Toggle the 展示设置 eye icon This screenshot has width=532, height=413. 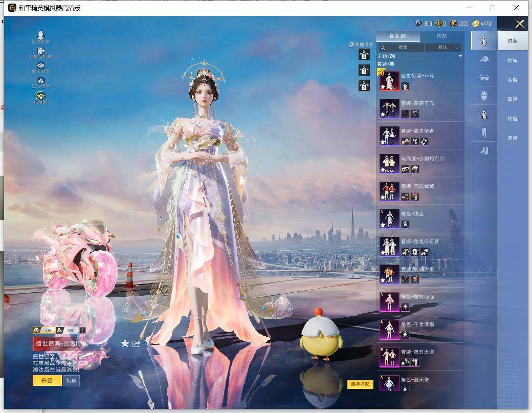pyautogui.click(x=41, y=66)
